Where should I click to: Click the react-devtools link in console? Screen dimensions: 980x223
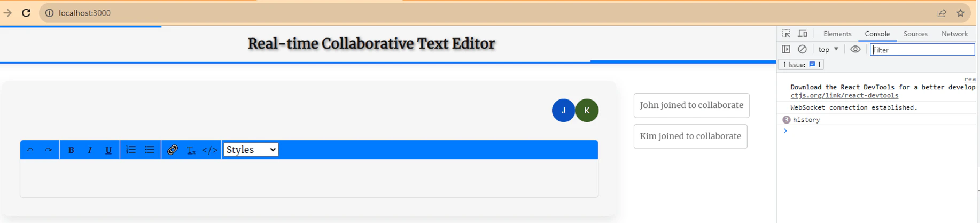pyautogui.click(x=844, y=96)
